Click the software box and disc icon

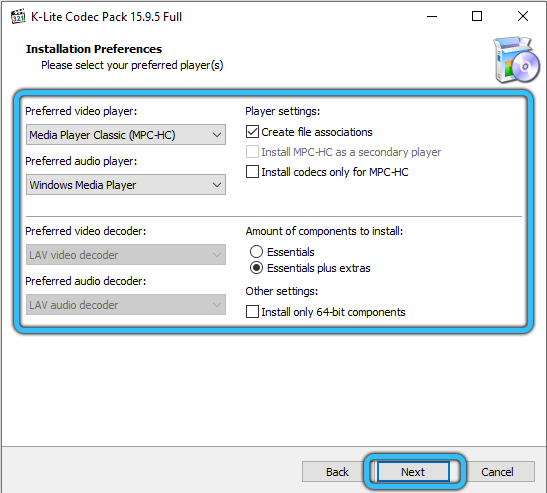click(x=516, y=60)
